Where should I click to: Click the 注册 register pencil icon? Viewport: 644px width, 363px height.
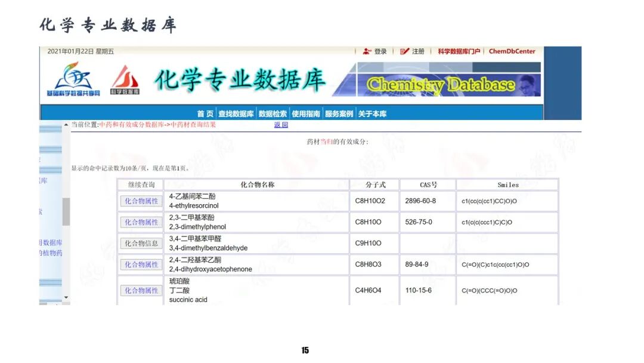(404, 51)
